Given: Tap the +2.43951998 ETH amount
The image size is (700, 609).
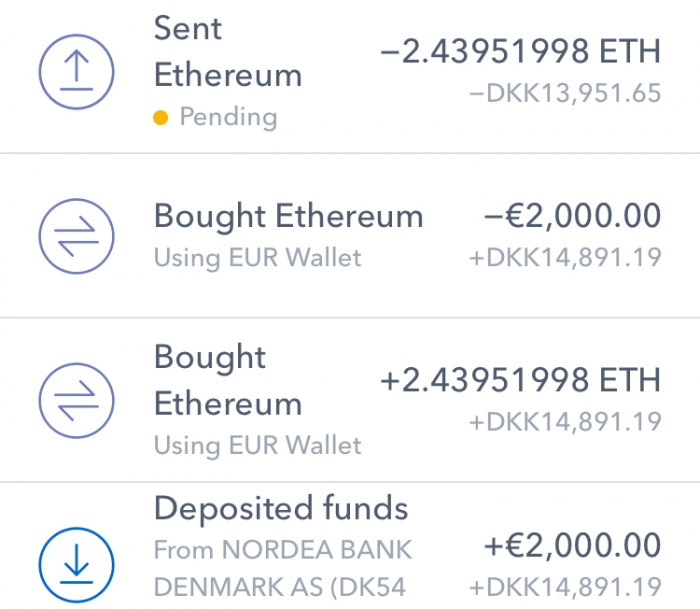Looking at the screenshot, I should pyautogui.click(x=520, y=380).
